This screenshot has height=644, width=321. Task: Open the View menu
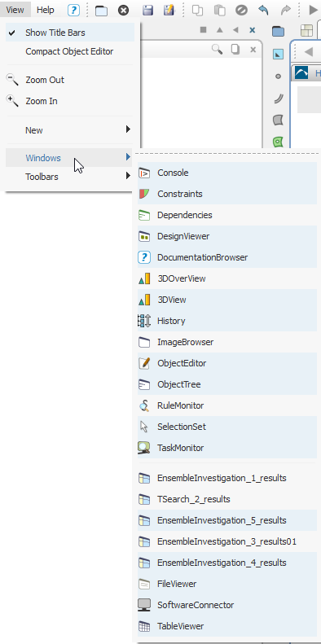click(x=15, y=10)
